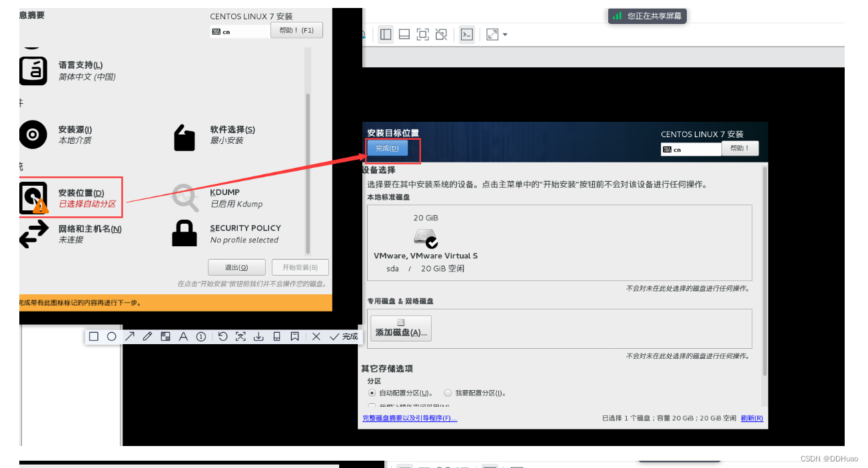Select 我要配置分区(I) radio option
868x468 pixels.
[476, 393]
